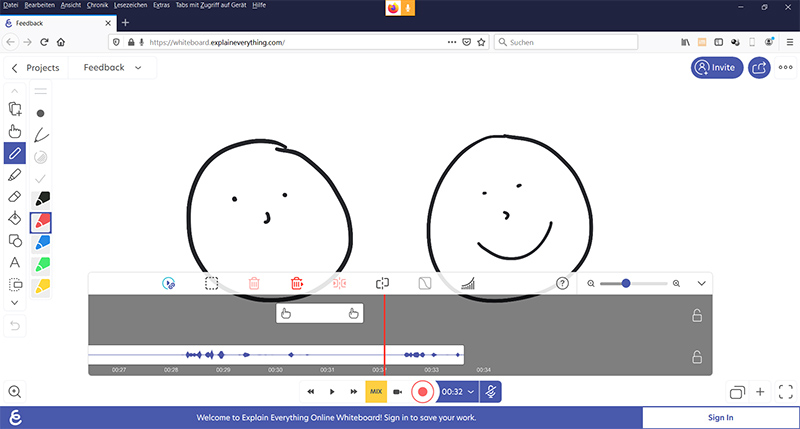This screenshot has height=429, width=800.
Task: Choose the yellow pen color
Action: 41,287
